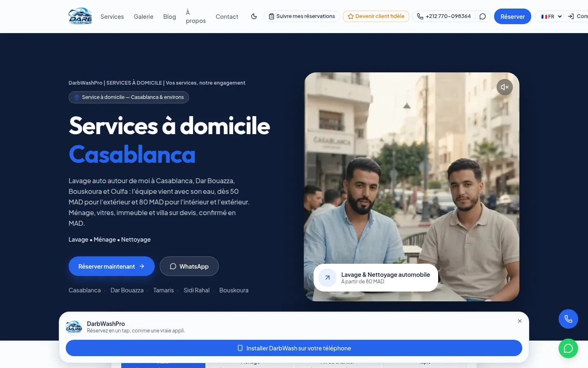Click the DarbWash logo in header
This screenshot has width=588, height=368.
click(80, 16)
